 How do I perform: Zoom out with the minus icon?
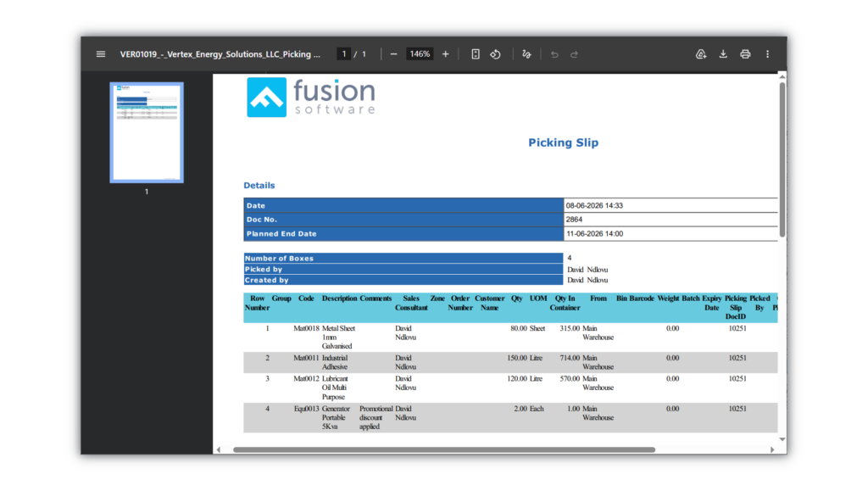(393, 54)
